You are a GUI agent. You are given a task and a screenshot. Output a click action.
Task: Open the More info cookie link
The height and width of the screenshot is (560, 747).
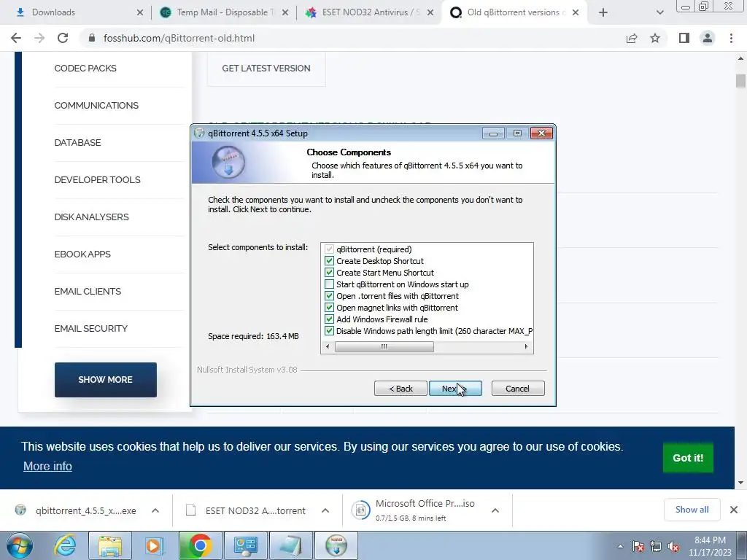(47, 466)
